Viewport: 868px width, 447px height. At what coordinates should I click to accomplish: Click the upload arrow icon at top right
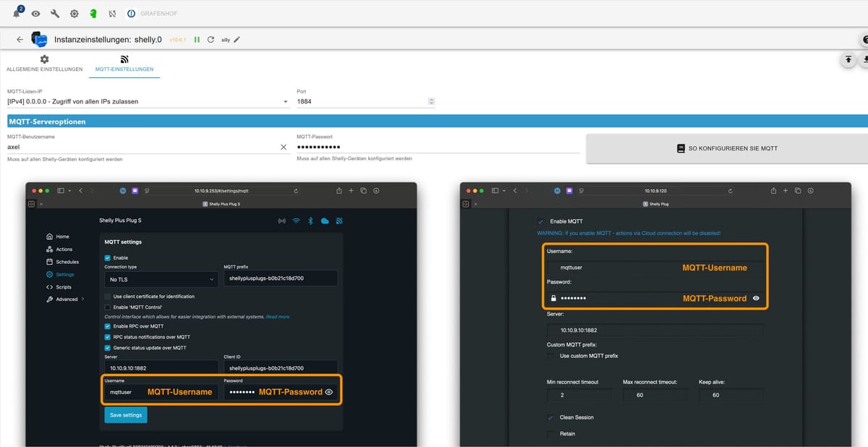[847, 60]
